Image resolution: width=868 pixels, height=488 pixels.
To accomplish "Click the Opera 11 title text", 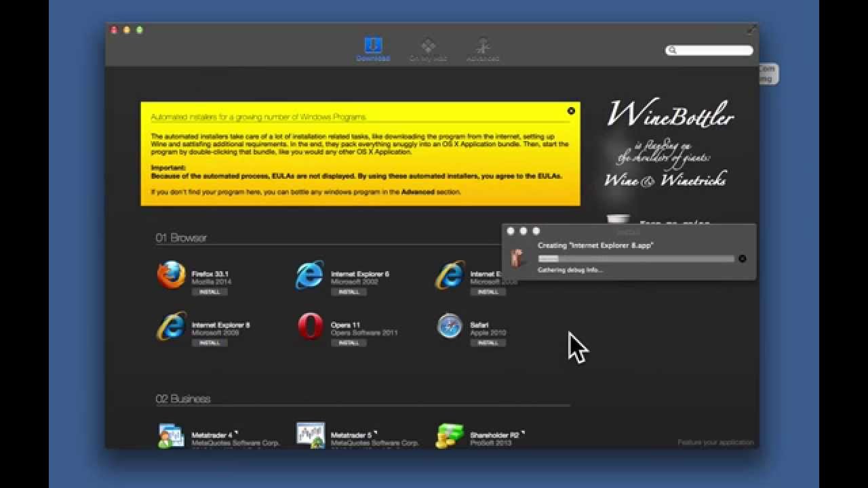I will (x=345, y=325).
